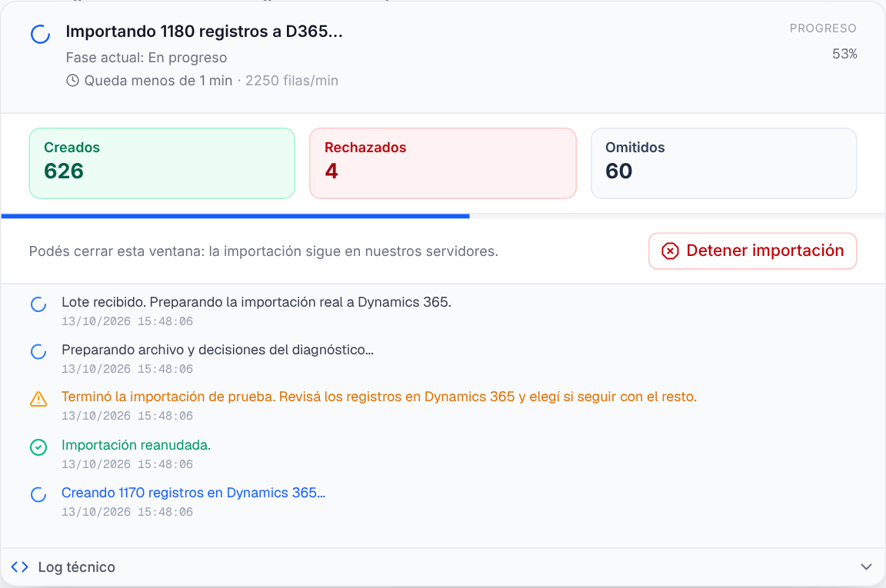Click the timestamp under "Creando 1170 registros"
The image size is (886, 588).
tap(127, 512)
